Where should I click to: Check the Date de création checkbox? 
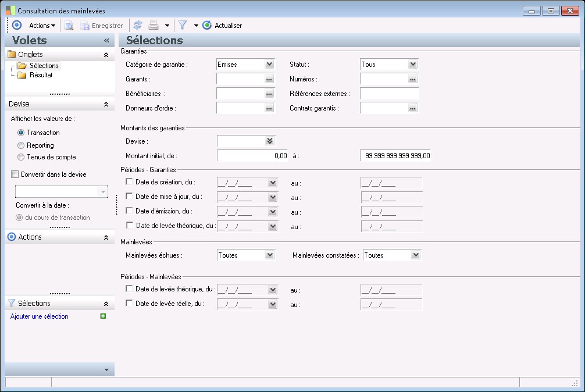(x=129, y=182)
